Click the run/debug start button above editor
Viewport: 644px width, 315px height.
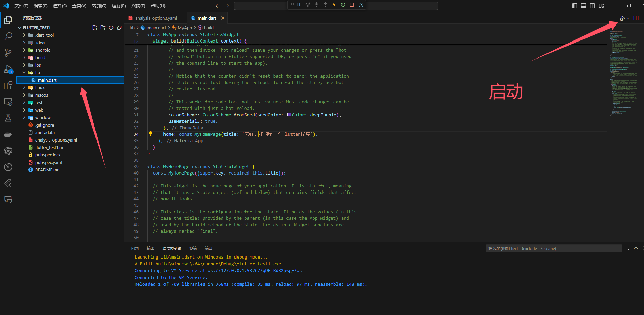tap(622, 18)
